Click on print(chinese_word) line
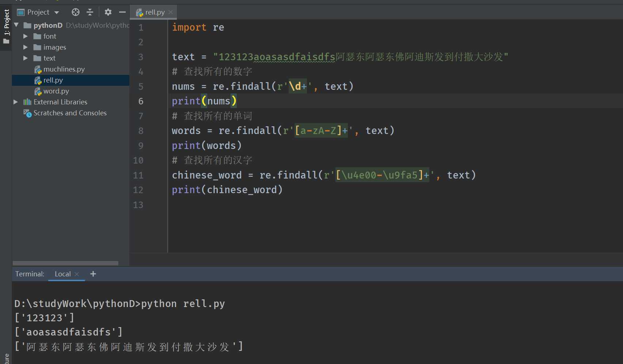Screen dimensions: 623x364 [227, 190]
